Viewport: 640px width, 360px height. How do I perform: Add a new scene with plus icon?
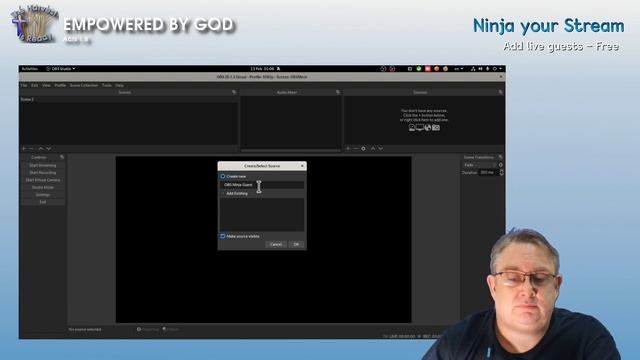[24, 149]
